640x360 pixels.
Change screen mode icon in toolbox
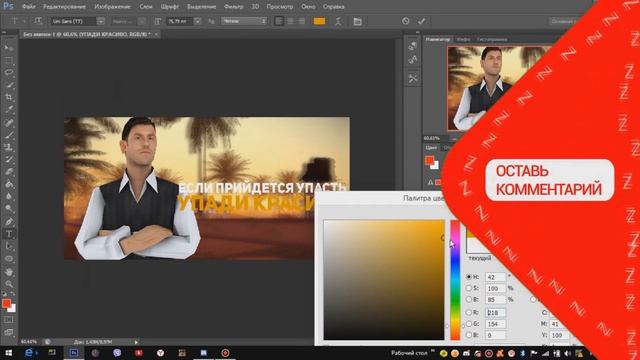pyautogui.click(x=9, y=332)
